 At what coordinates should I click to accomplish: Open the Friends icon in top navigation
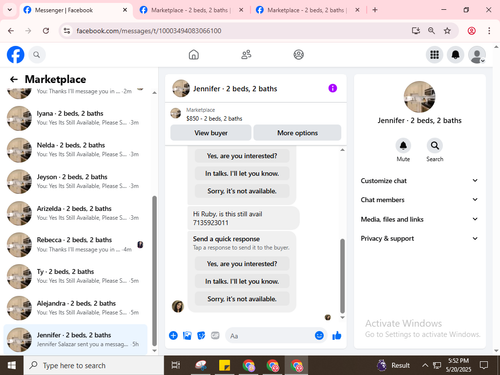(x=246, y=55)
